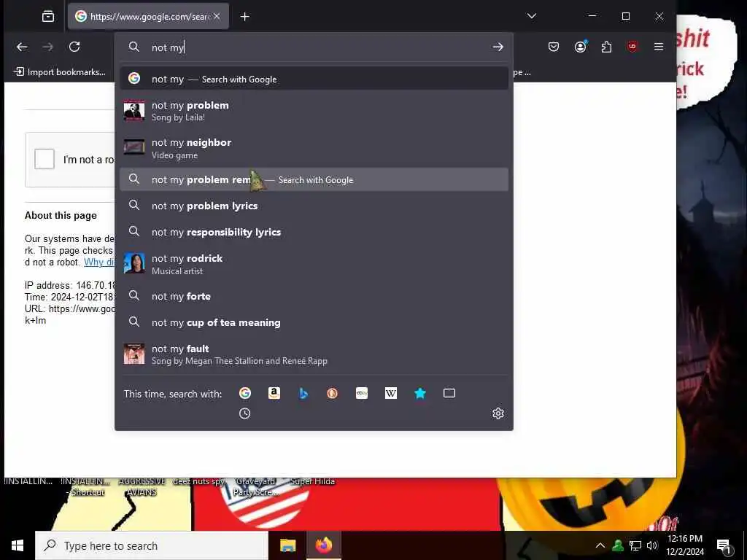Screen dimensions: 747x560
Task: Select 'not my — Search with Google' suggestion
Action: (x=314, y=79)
